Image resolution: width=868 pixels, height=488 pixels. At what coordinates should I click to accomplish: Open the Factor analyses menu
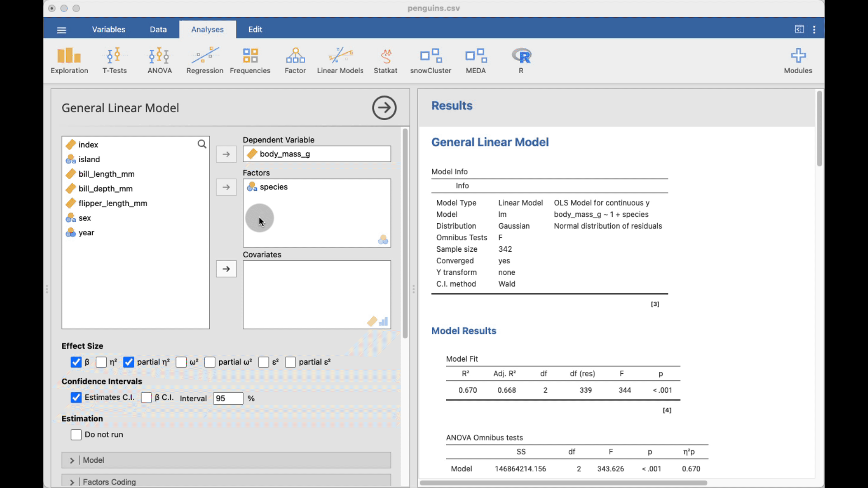(295, 61)
